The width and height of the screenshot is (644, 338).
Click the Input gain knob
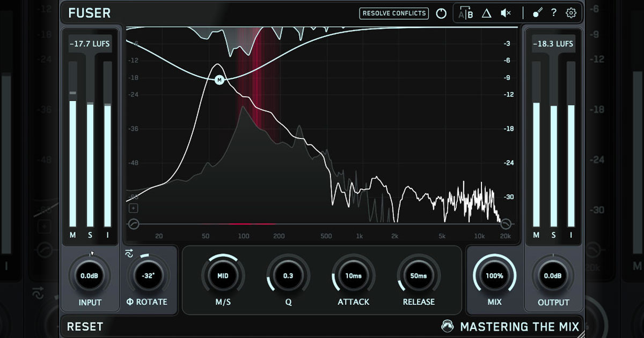click(x=90, y=276)
